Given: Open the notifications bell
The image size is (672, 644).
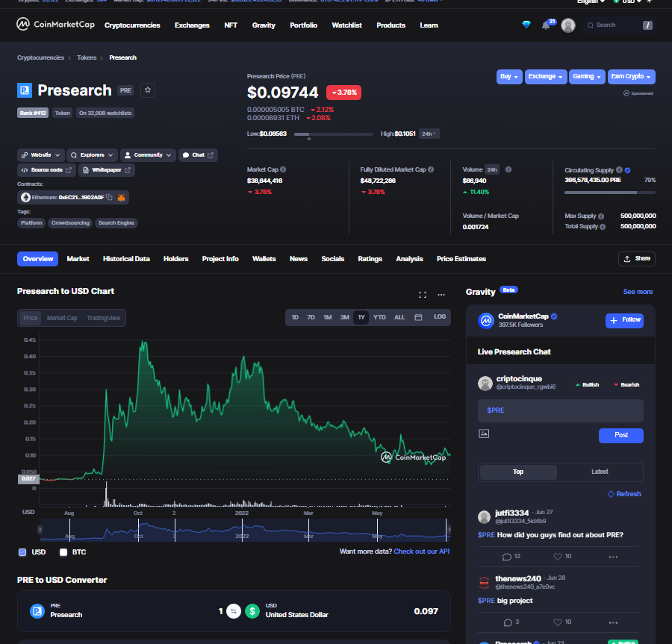Looking at the screenshot, I should coord(546,25).
